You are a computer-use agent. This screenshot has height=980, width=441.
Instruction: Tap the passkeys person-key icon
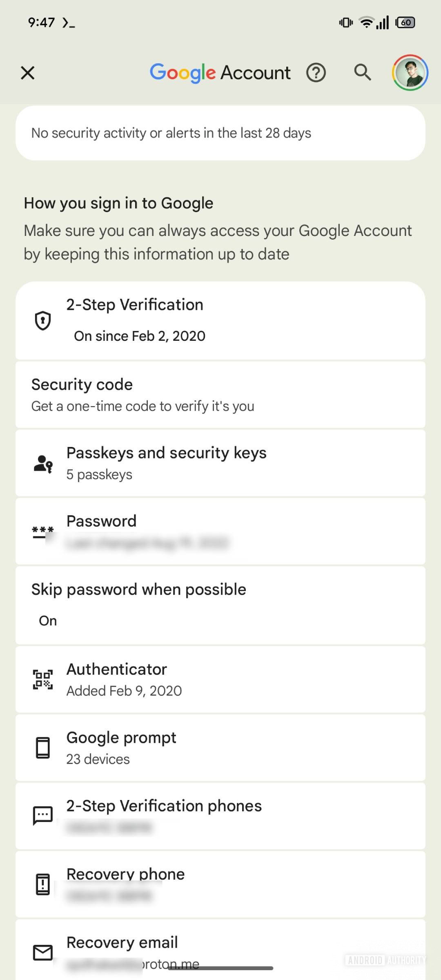point(43,464)
